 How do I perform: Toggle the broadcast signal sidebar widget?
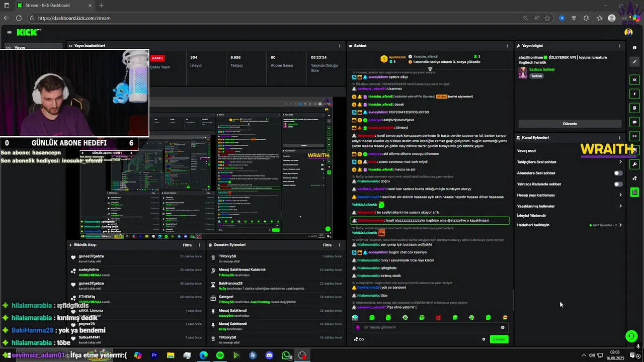coord(634,136)
